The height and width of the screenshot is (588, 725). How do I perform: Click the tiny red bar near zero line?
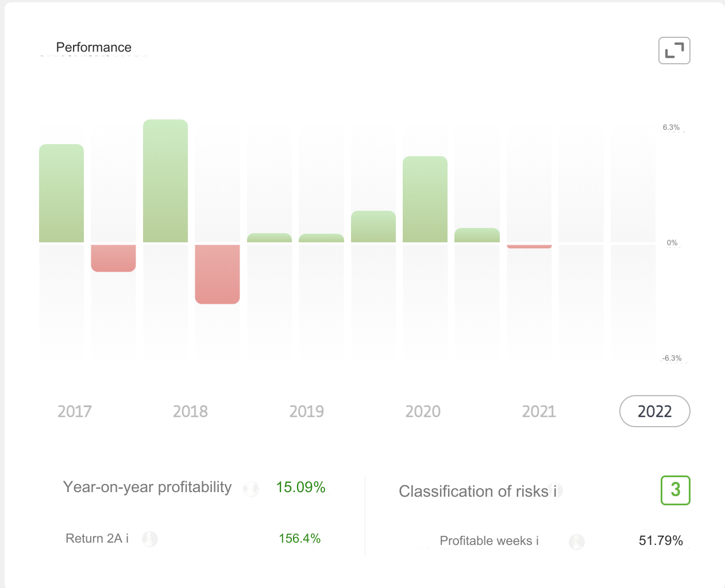coord(529,246)
